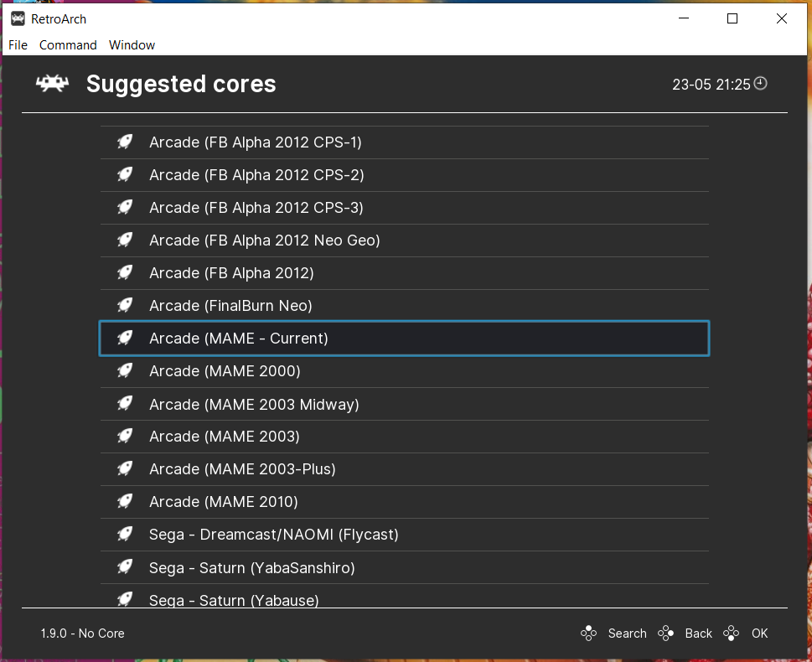The image size is (812, 662).
Task: Select Sega - Saturn (YabaSanshiro) core
Action: [405, 567]
